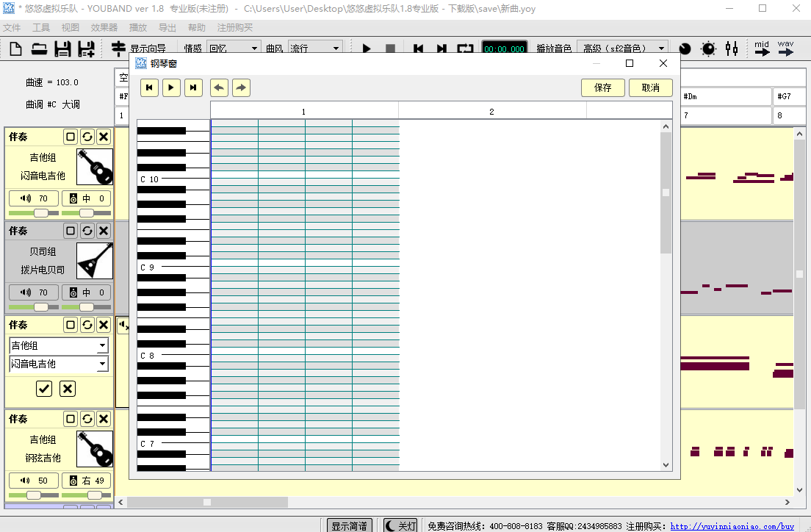Click the 保存 button in piano window

pyautogui.click(x=602, y=87)
